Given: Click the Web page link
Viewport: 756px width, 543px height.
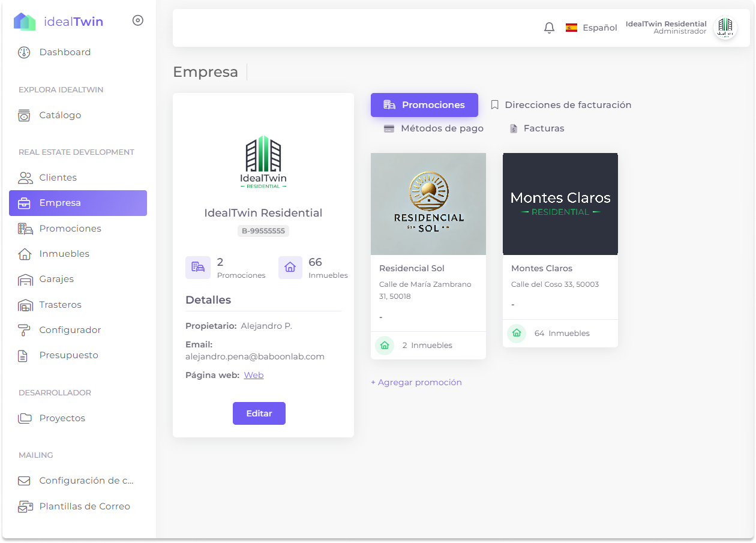Looking at the screenshot, I should [253, 375].
